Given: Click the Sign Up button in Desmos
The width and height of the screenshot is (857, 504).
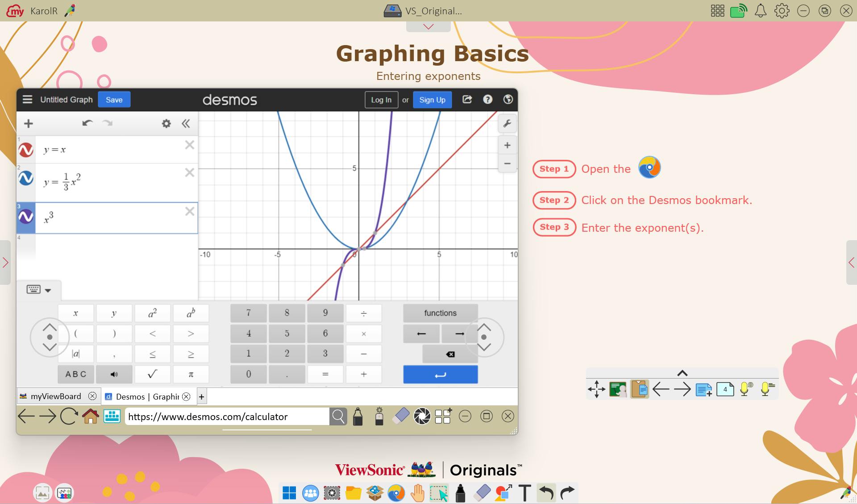Looking at the screenshot, I should pos(432,100).
